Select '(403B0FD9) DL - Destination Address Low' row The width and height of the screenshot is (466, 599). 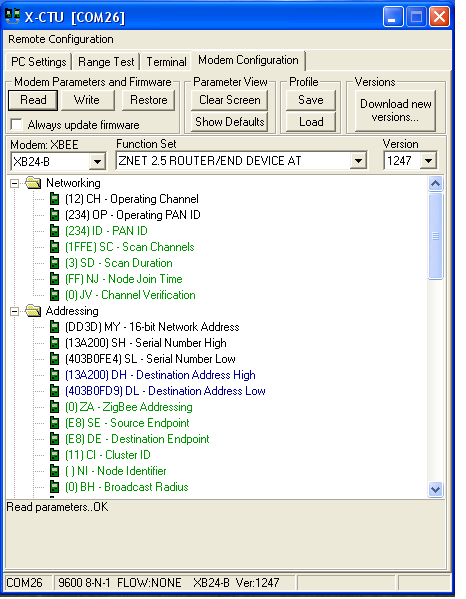point(165,391)
